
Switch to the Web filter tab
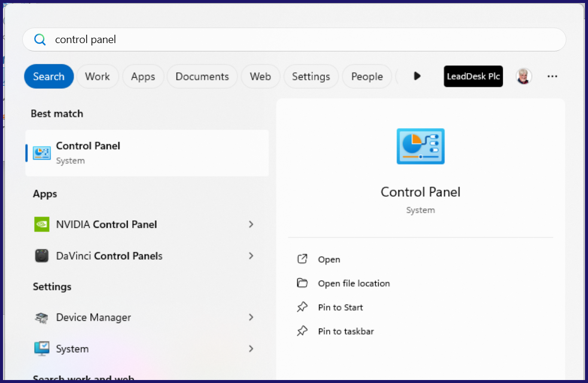pos(260,76)
